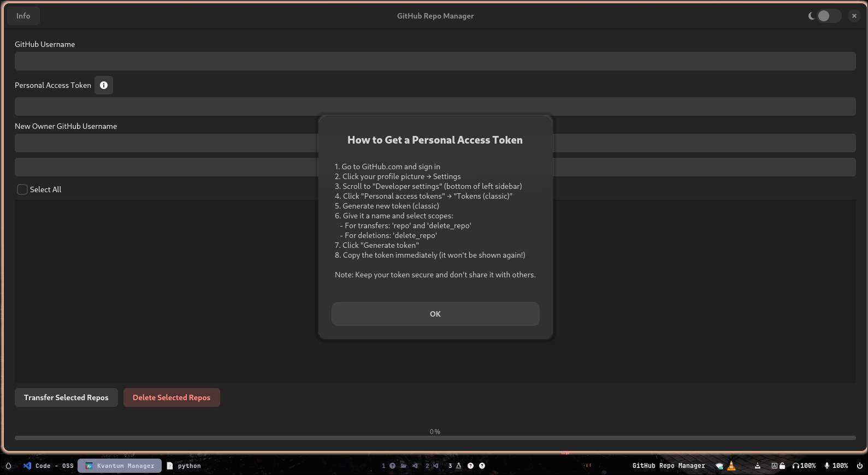
Task: Click the penguin icon in workspace 3
Action: coord(459,466)
